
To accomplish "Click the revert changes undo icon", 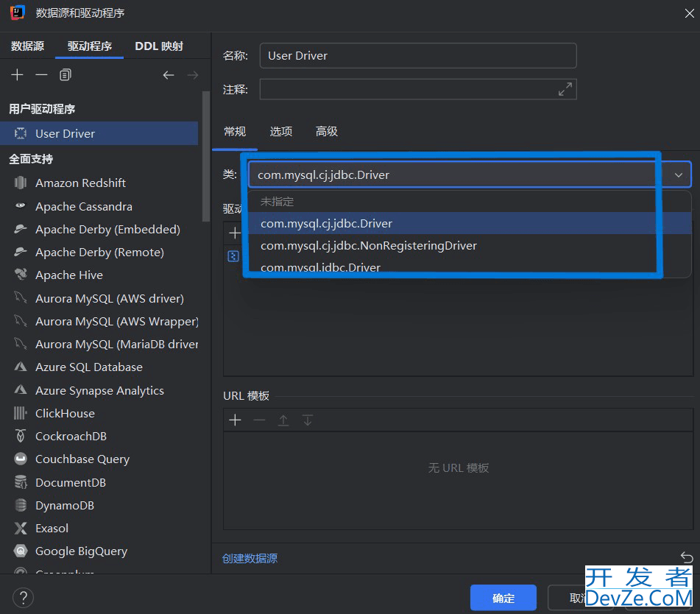I will pos(686,557).
